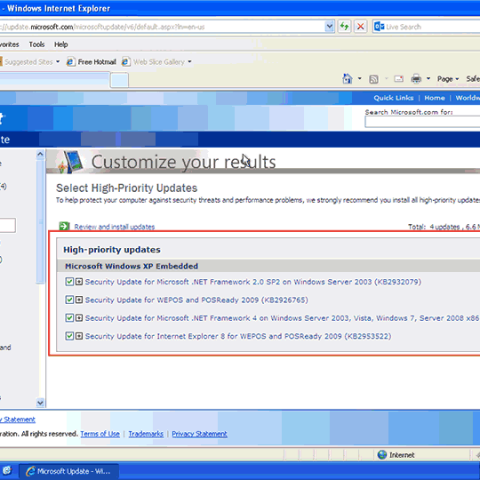The height and width of the screenshot is (480, 480).
Task: Open the Tools menu
Action: [x=37, y=44]
